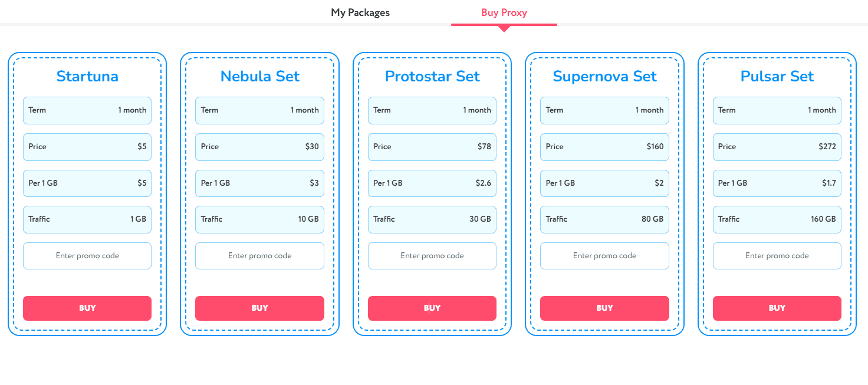
Task: Buy the Startuna package
Action: click(x=87, y=308)
